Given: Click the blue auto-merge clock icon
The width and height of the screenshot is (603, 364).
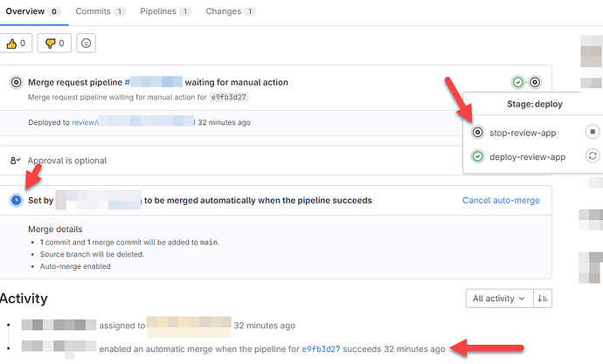Looking at the screenshot, I should tap(16, 200).
